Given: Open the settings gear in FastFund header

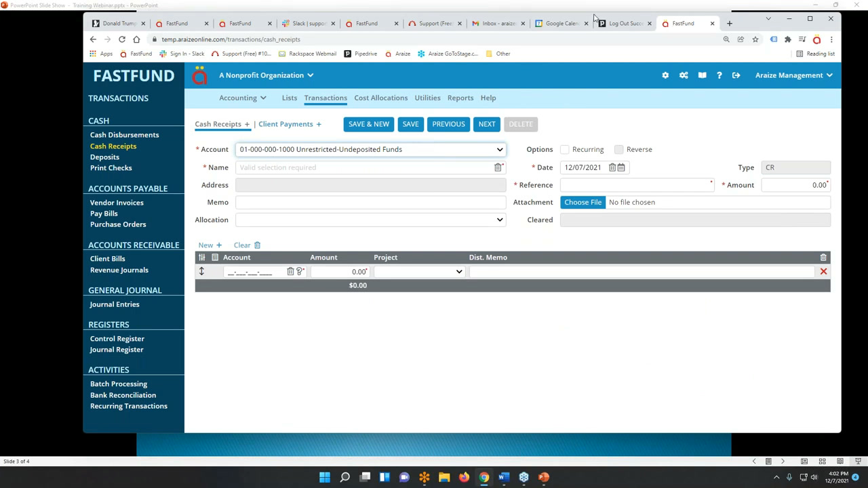Looking at the screenshot, I should [x=665, y=75].
